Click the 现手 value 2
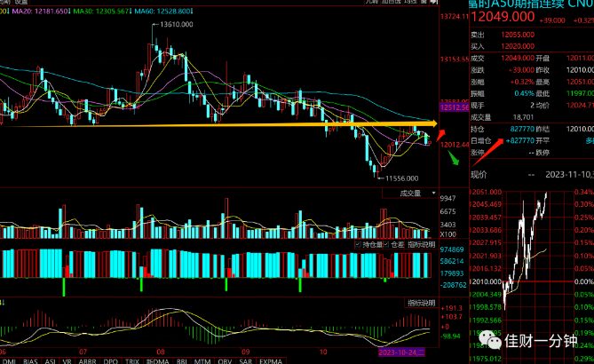Screen dimensions: 594x364 (532, 106)
